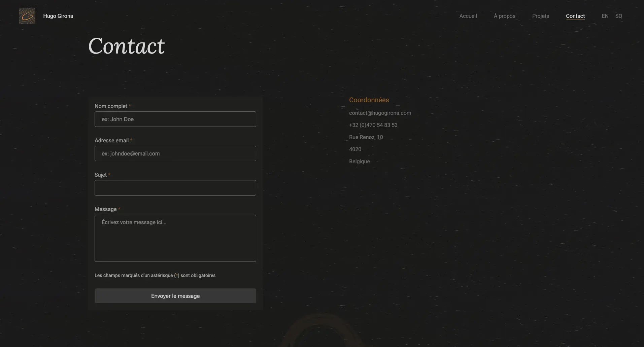Focus the Message text area

tap(175, 238)
